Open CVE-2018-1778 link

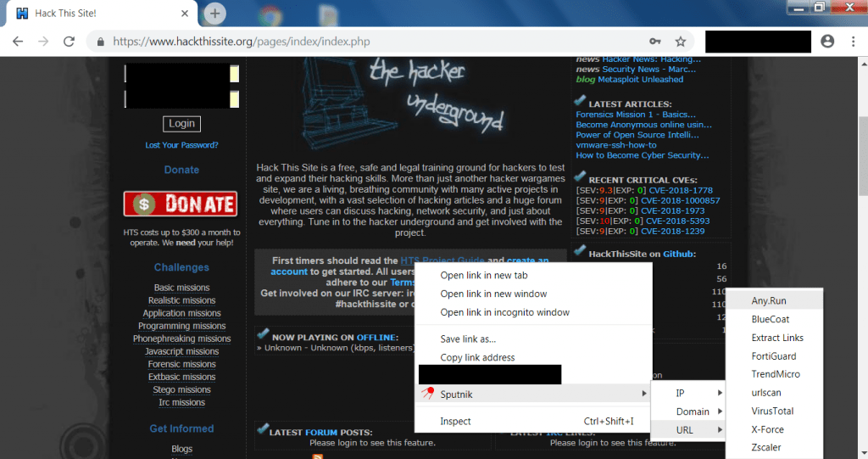click(x=681, y=190)
